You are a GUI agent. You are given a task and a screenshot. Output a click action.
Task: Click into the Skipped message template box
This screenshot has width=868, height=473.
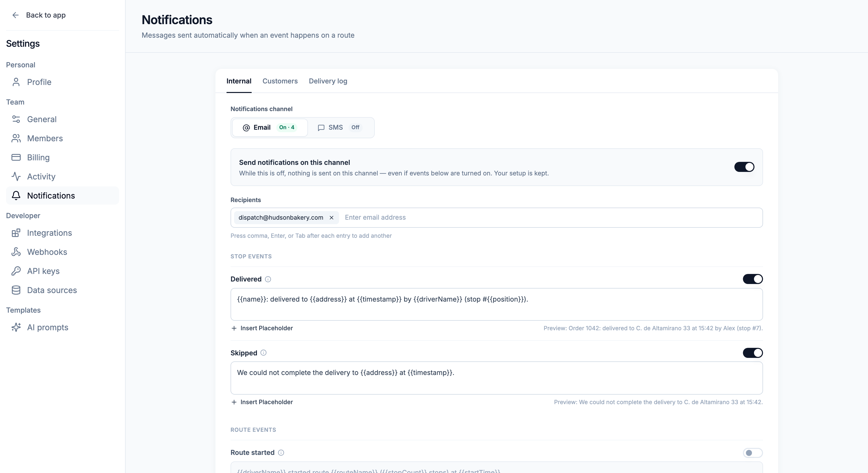(x=496, y=378)
